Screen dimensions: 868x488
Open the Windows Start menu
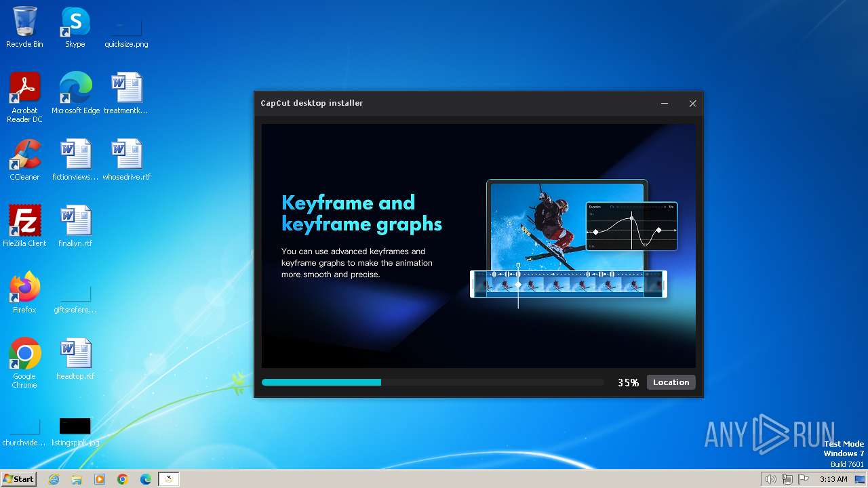(19, 479)
